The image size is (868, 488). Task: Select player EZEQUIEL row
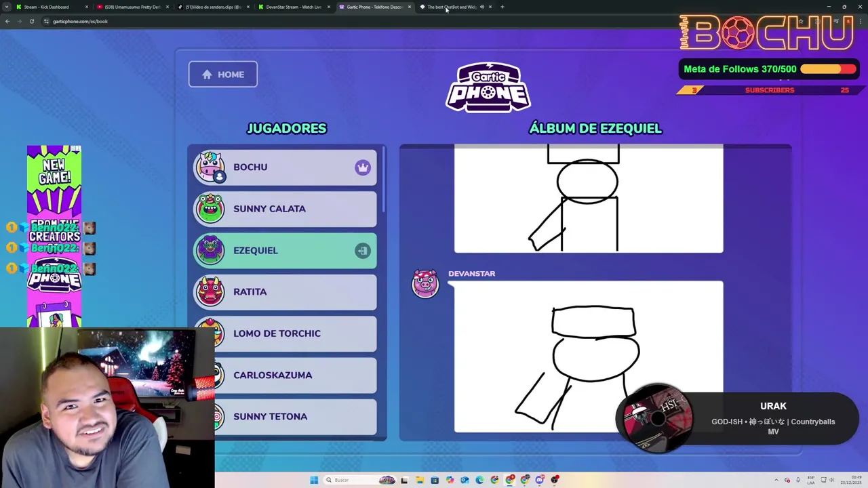coord(285,250)
